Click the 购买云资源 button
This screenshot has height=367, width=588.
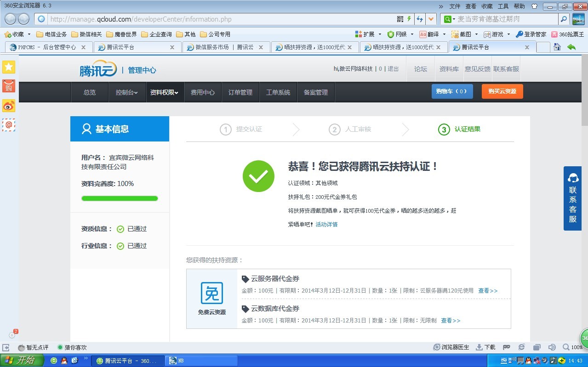[x=502, y=91]
